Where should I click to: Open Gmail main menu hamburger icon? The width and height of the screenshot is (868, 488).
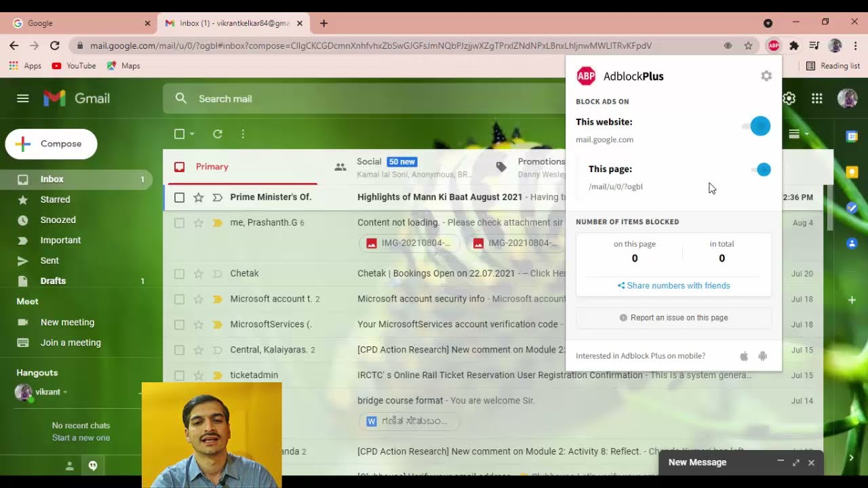23,98
